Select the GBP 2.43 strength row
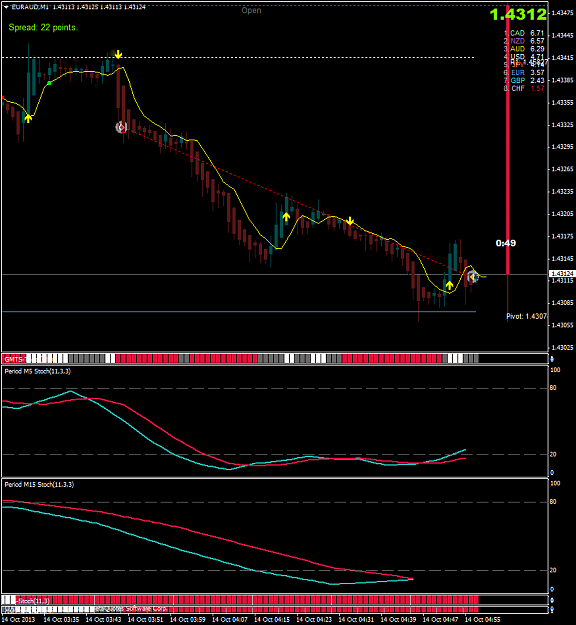 524,81
